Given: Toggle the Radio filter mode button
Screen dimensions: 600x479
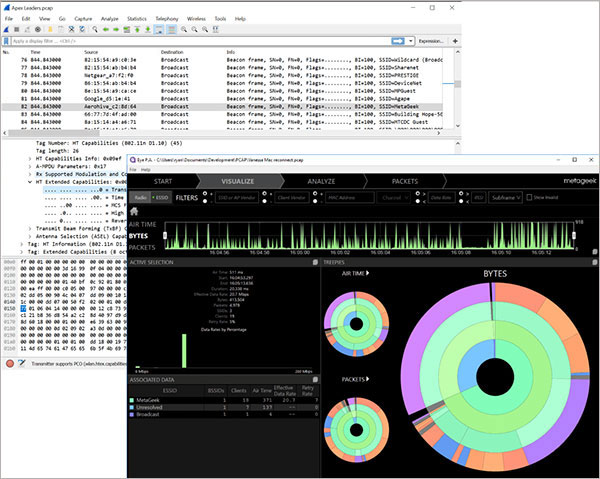Looking at the screenshot, I should click(x=140, y=198).
